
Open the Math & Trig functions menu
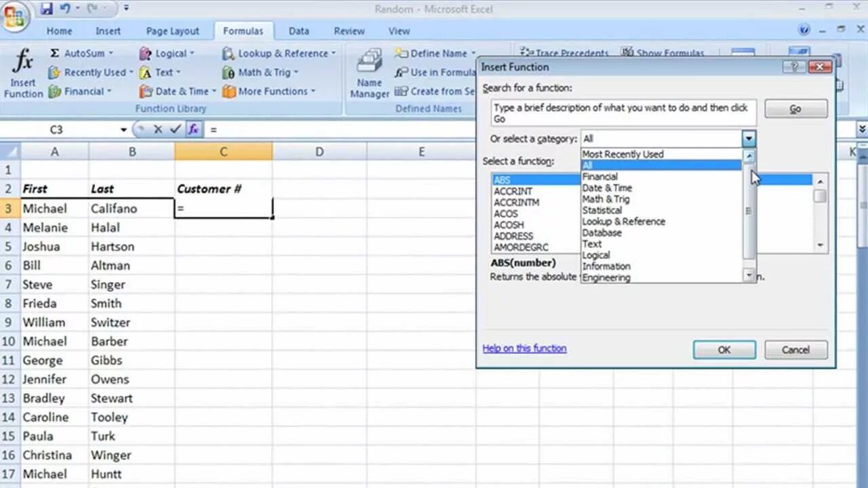260,72
